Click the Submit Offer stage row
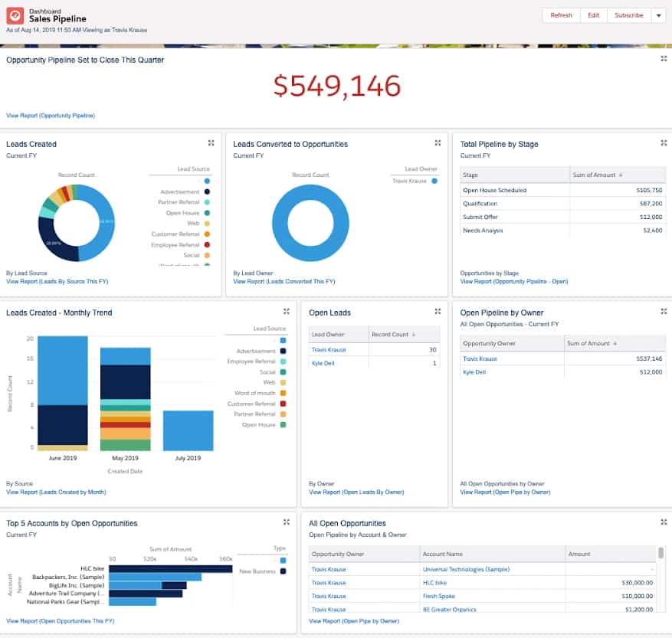This screenshot has height=638, width=672. coord(562,217)
